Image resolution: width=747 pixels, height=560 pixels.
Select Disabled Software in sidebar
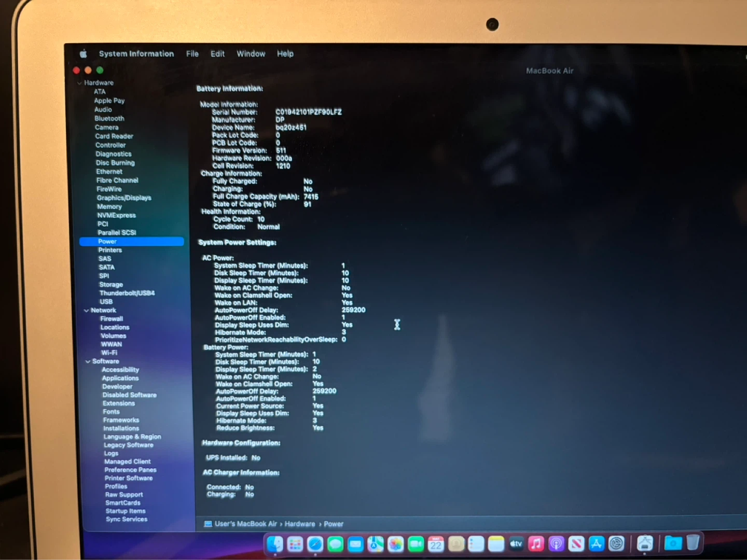click(x=129, y=395)
